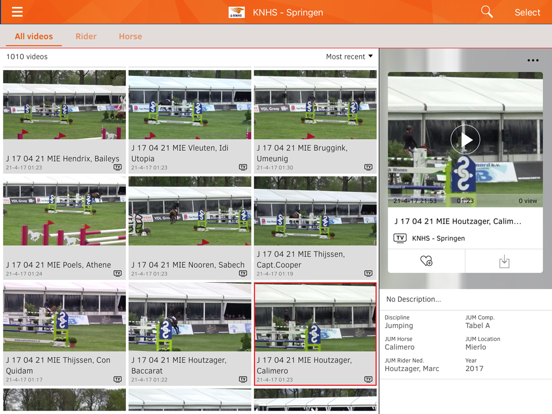The image size is (552, 414).
Task: Switch to the All videos tab
Action: pyautogui.click(x=34, y=36)
